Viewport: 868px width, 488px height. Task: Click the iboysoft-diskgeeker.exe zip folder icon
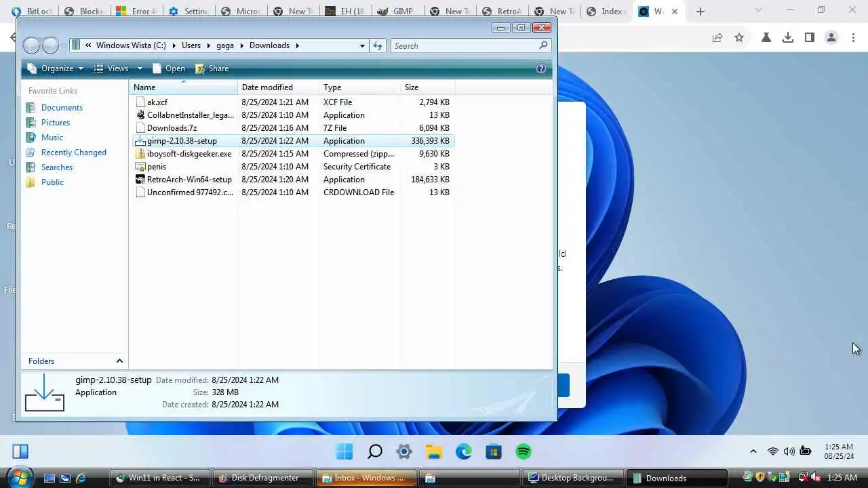(140, 154)
